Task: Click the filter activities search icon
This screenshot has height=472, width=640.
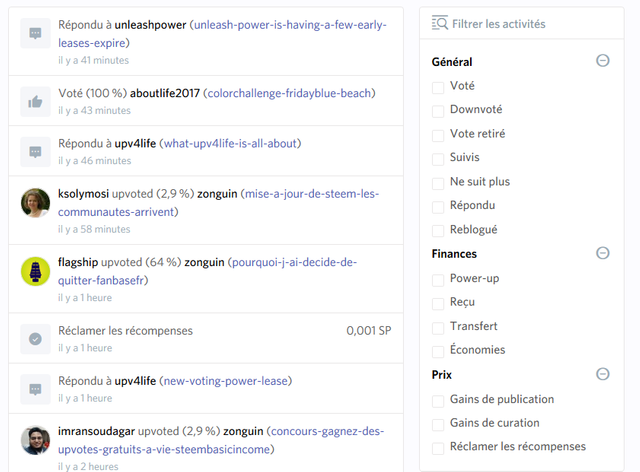Action: coord(440,24)
